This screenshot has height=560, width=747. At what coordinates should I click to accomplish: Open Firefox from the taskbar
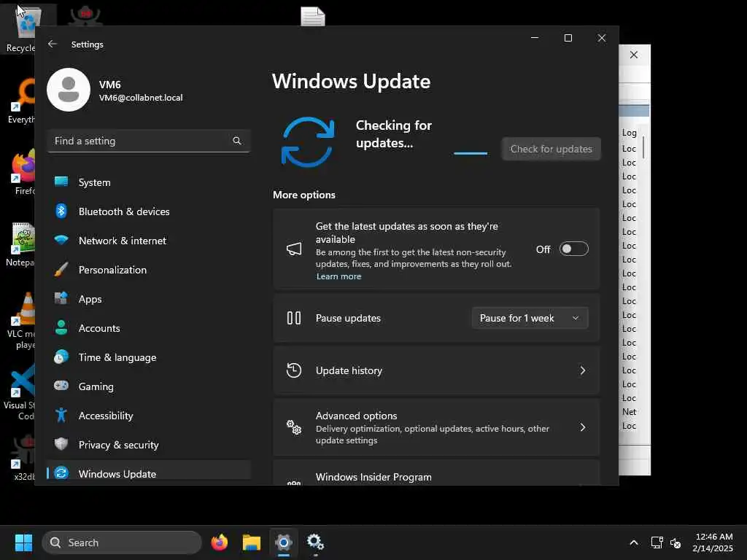coord(219,542)
